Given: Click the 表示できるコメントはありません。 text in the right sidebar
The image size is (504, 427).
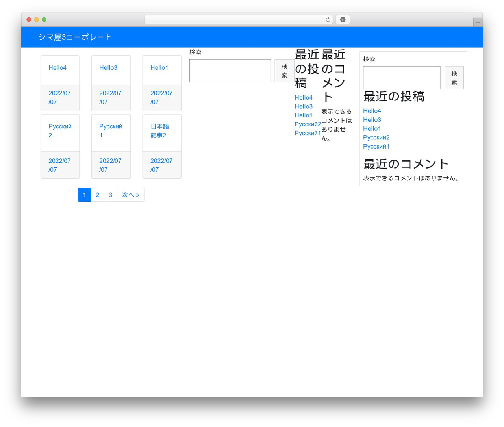Looking at the screenshot, I should tap(411, 178).
